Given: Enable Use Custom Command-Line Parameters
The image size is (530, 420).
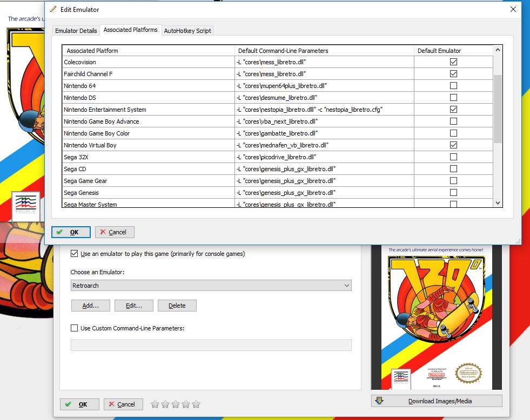Looking at the screenshot, I should pyautogui.click(x=74, y=328).
